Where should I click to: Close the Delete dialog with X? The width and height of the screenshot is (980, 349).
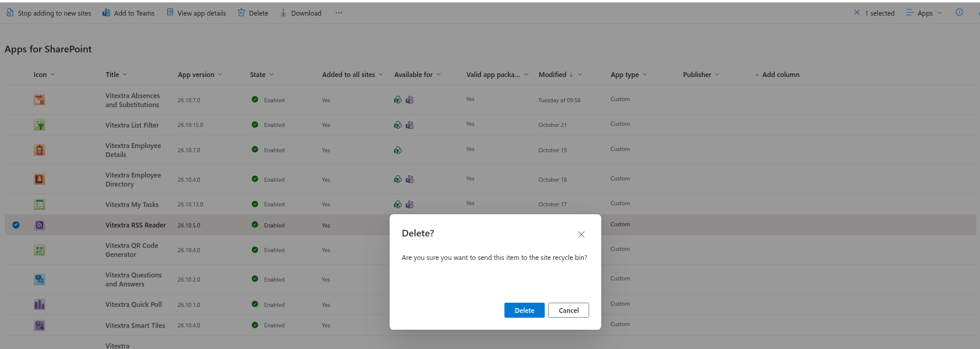(581, 235)
